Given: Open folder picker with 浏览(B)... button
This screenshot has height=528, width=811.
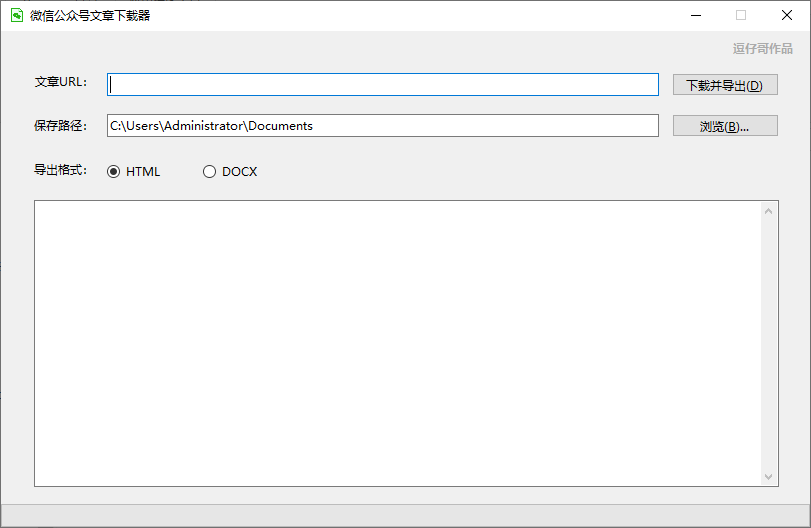Looking at the screenshot, I should [x=725, y=126].
